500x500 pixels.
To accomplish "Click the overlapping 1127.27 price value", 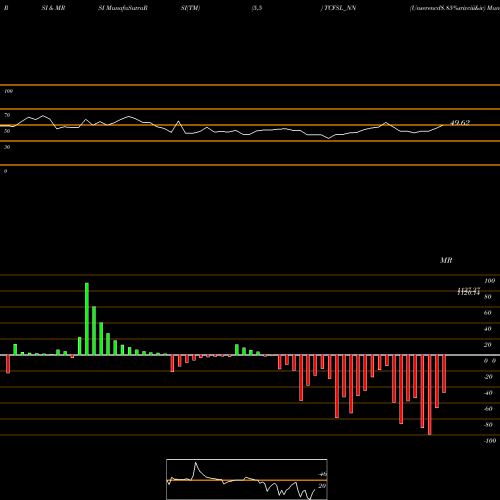I will (x=469, y=290).
